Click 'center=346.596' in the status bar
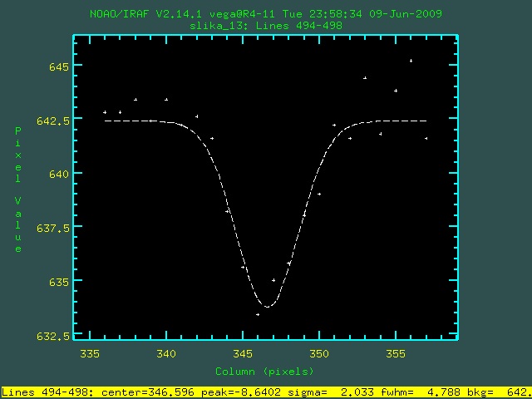Viewport: 532px width, 399px height. click(149, 392)
